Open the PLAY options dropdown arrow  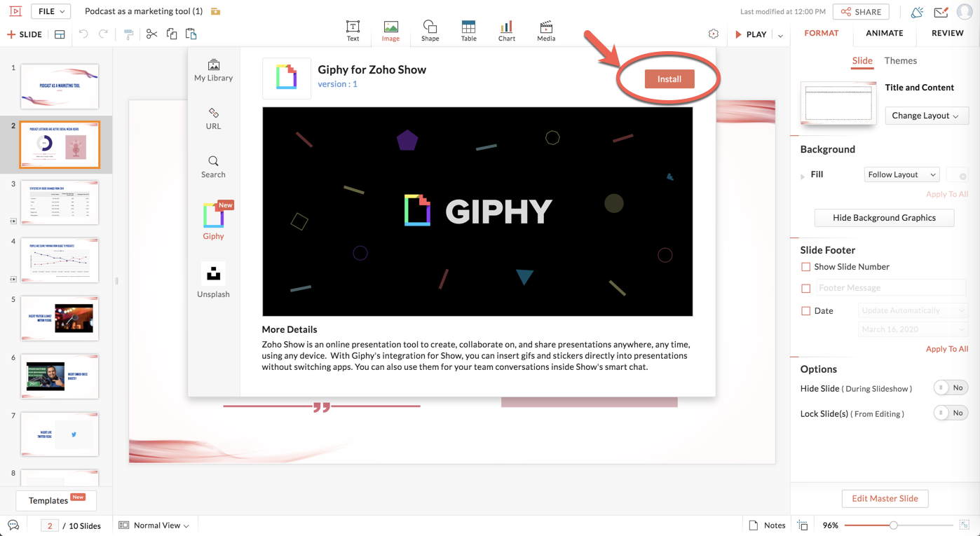780,35
